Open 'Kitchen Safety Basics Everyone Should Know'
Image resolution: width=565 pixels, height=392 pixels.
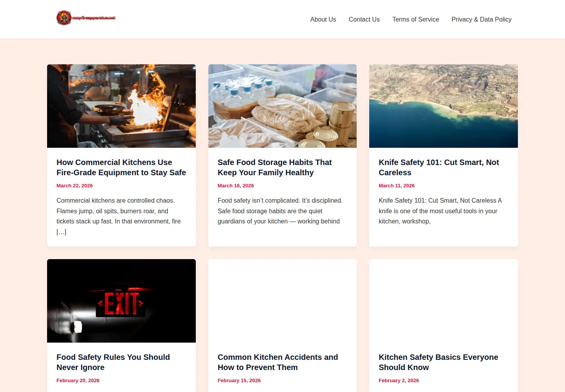coord(438,362)
